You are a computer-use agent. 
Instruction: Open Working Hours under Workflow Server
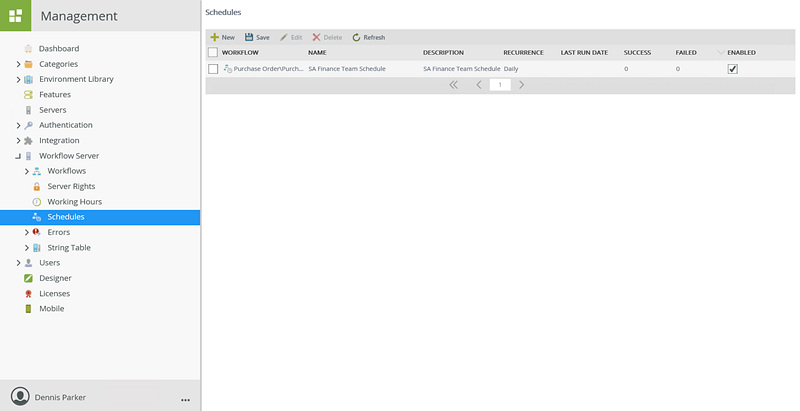(74, 201)
